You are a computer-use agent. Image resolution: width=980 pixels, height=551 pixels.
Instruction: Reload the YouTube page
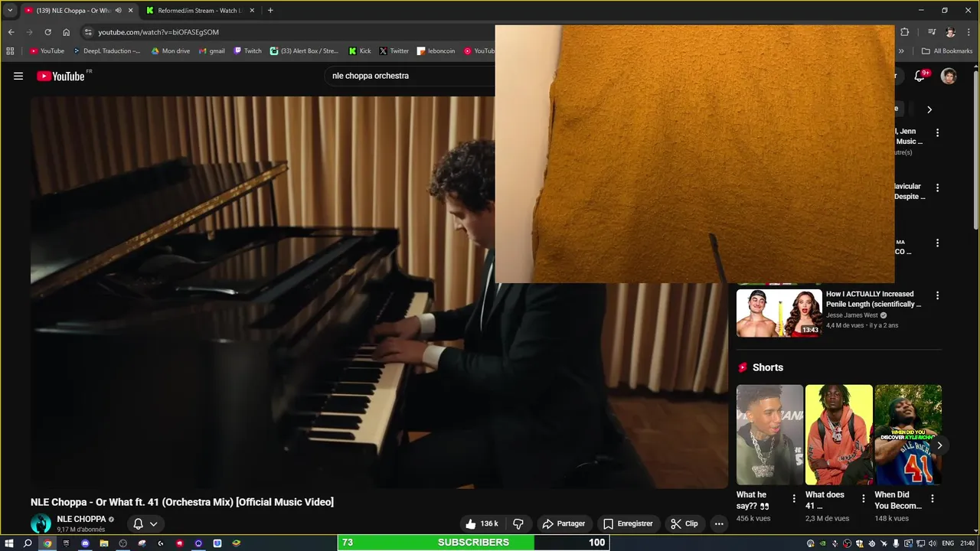[x=47, y=32]
